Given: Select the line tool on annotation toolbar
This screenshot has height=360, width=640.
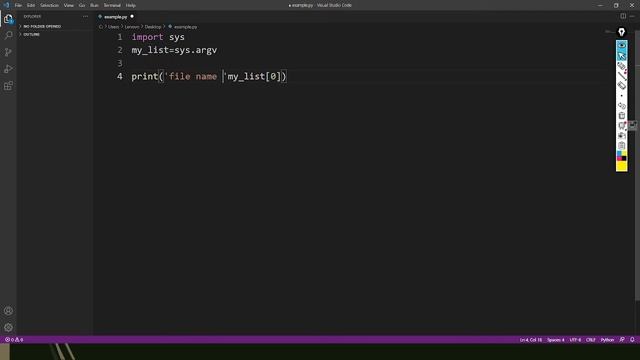Looking at the screenshot, I should click(x=622, y=76).
